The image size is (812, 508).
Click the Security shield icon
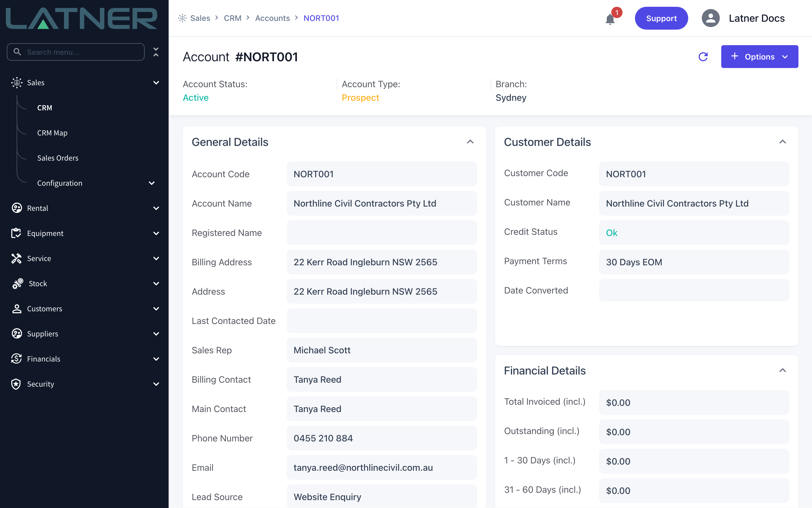click(x=16, y=384)
